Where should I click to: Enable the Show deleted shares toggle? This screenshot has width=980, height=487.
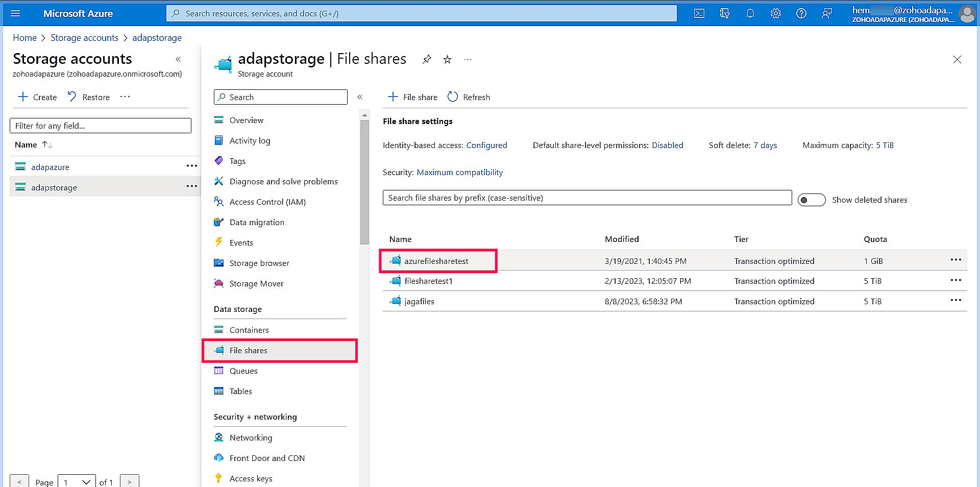pos(812,200)
